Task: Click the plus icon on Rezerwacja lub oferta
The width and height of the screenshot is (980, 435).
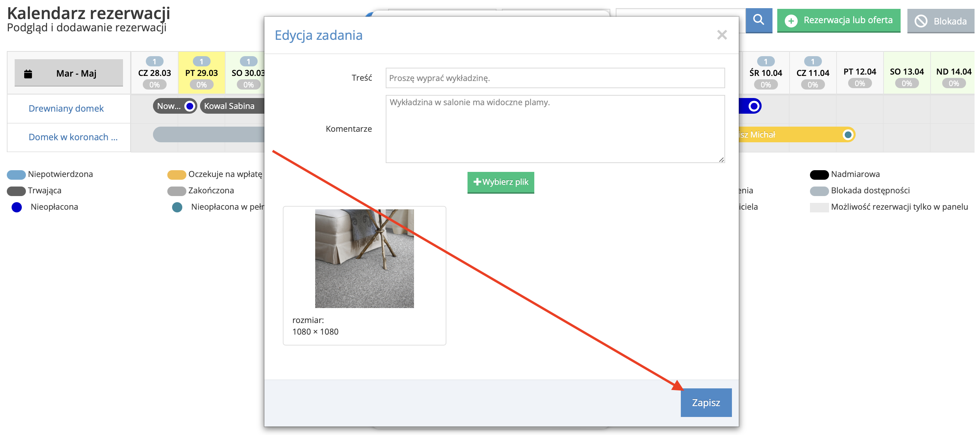Action: point(791,21)
